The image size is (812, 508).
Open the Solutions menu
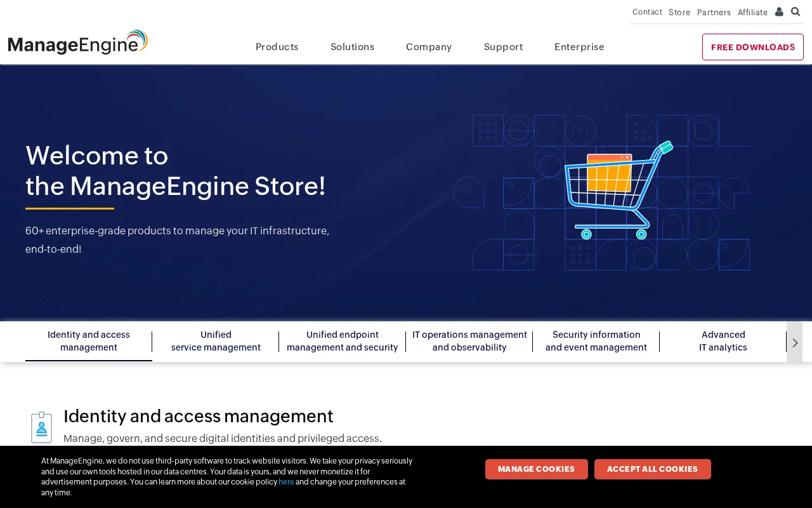click(353, 47)
